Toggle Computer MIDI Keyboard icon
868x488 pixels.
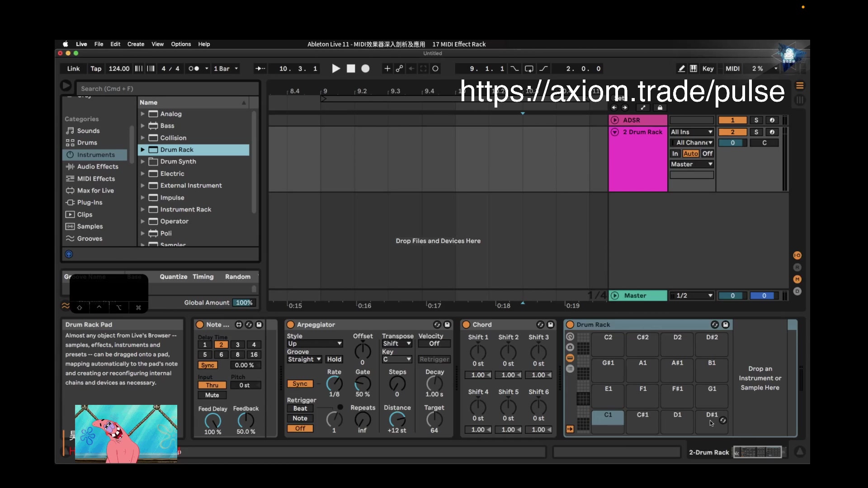693,69
